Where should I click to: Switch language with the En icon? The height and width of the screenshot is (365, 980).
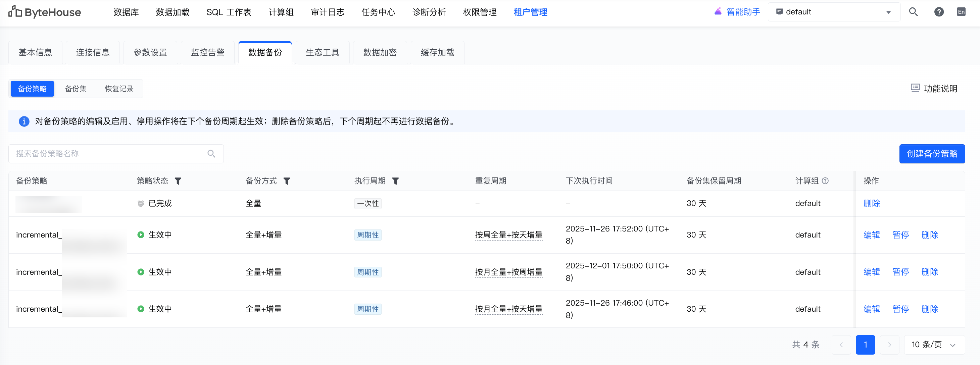point(961,12)
